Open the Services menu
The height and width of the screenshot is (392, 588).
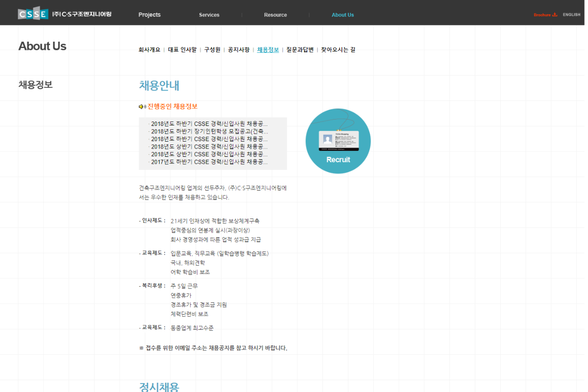(209, 15)
